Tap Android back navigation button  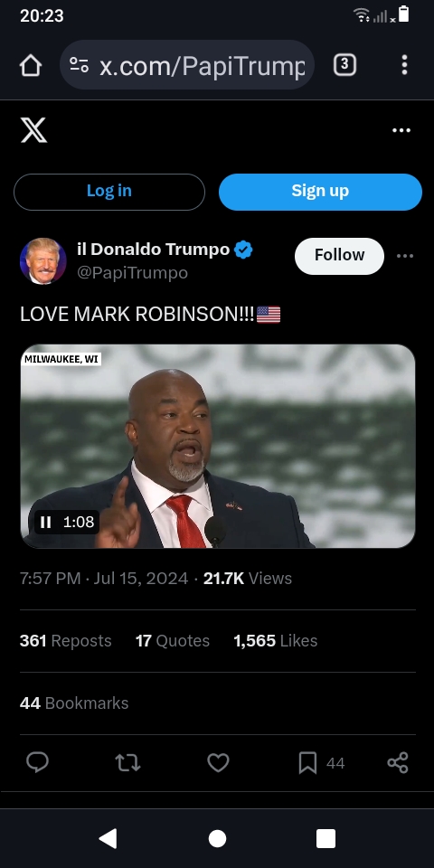(108, 839)
